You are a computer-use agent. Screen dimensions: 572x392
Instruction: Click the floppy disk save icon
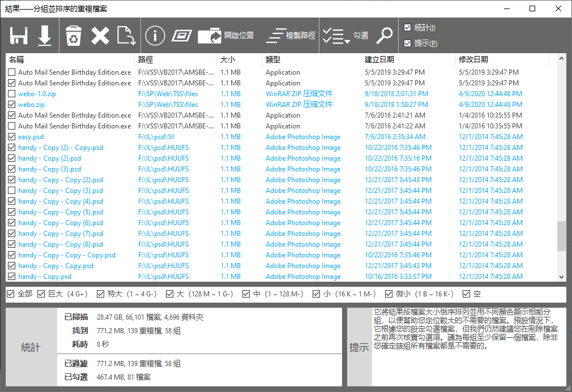click(x=19, y=36)
